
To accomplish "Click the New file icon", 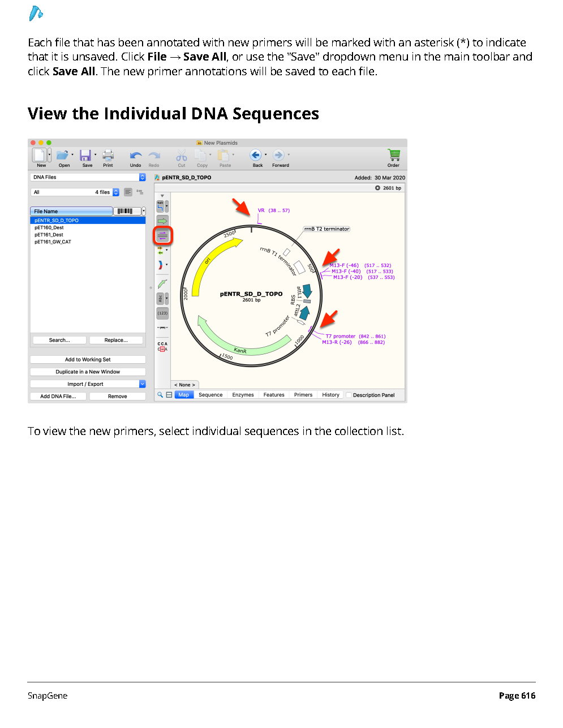I will point(39,155).
